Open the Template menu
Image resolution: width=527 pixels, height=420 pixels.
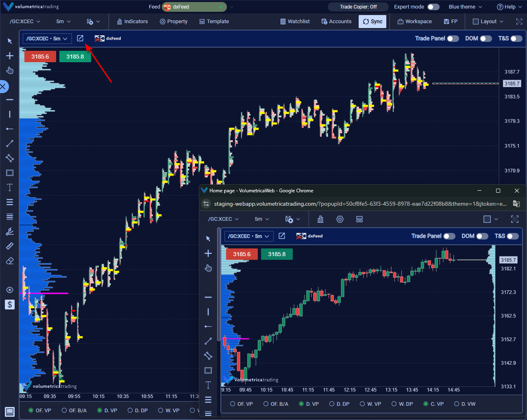(x=214, y=22)
